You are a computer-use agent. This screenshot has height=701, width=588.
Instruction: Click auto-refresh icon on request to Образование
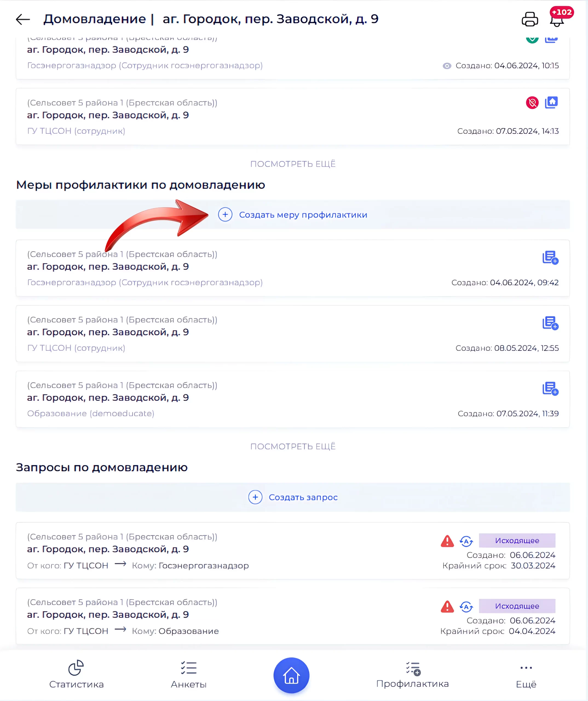tap(466, 607)
